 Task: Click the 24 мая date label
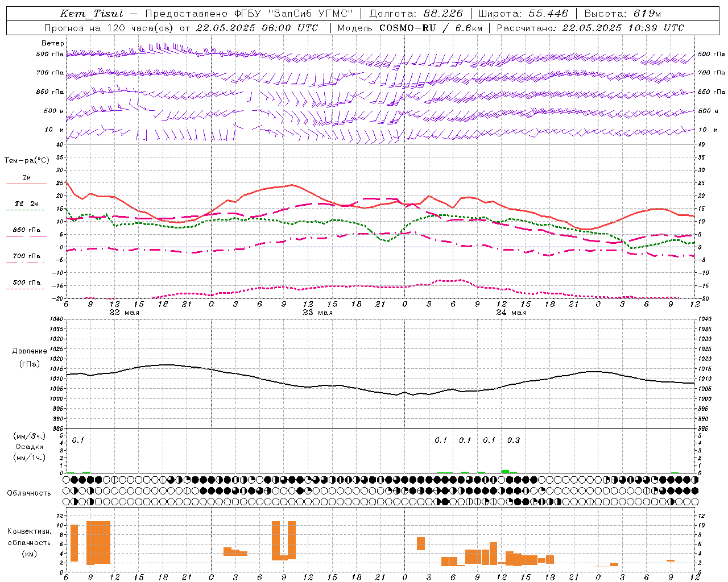(511, 313)
